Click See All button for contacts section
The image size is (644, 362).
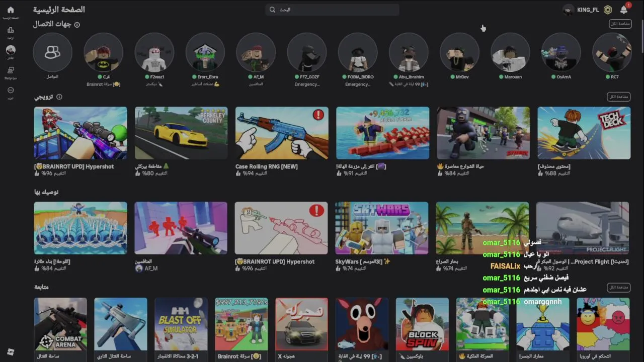[x=619, y=24]
